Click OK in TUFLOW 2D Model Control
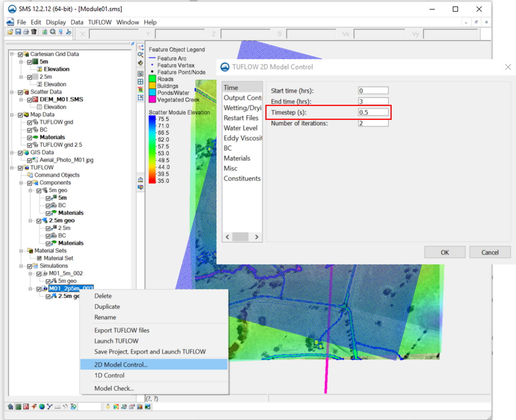 [x=445, y=252]
